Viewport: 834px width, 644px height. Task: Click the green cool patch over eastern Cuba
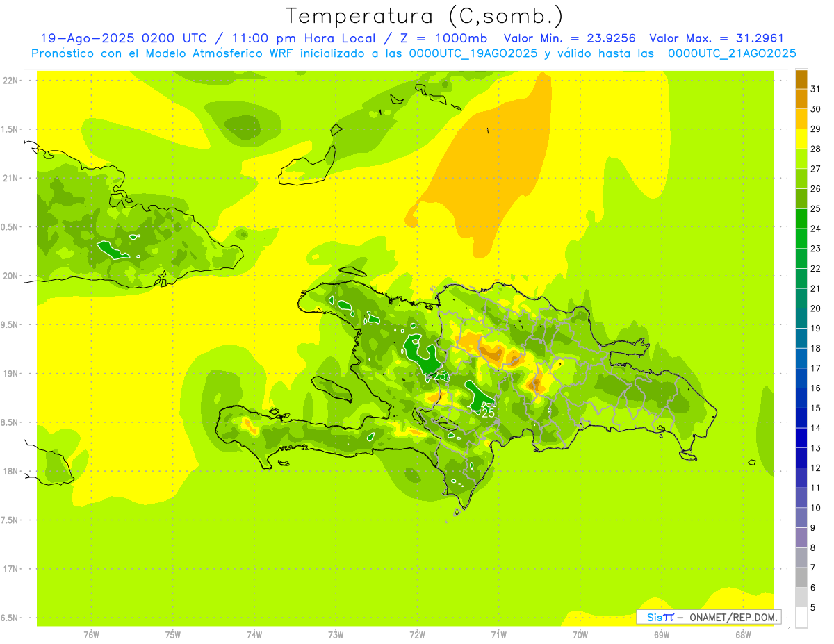point(113,249)
